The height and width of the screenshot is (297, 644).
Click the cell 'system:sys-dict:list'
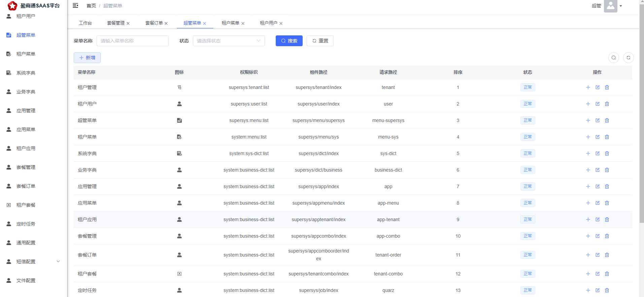[x=249, y=153]
